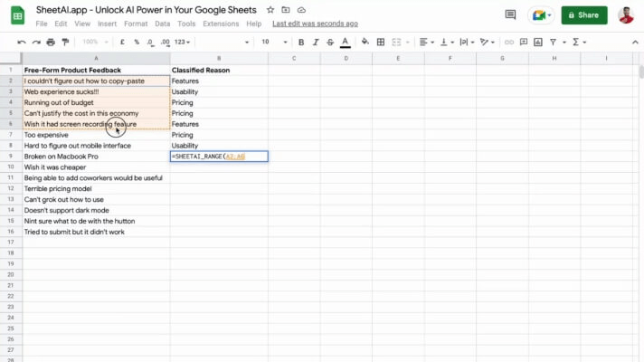The width and height of the screenshot is (644, 362).
Task: Open the Data menu
Action: coord(163,24)
